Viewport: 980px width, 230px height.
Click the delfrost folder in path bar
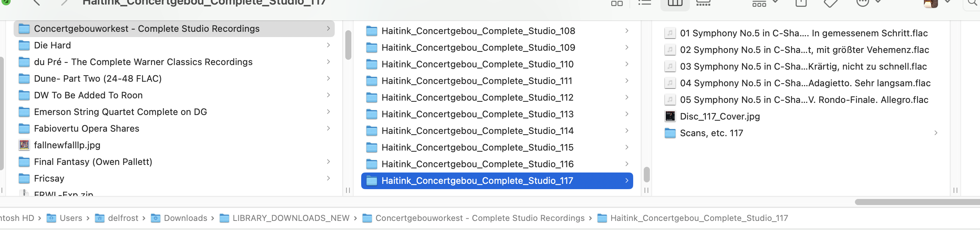122,218
